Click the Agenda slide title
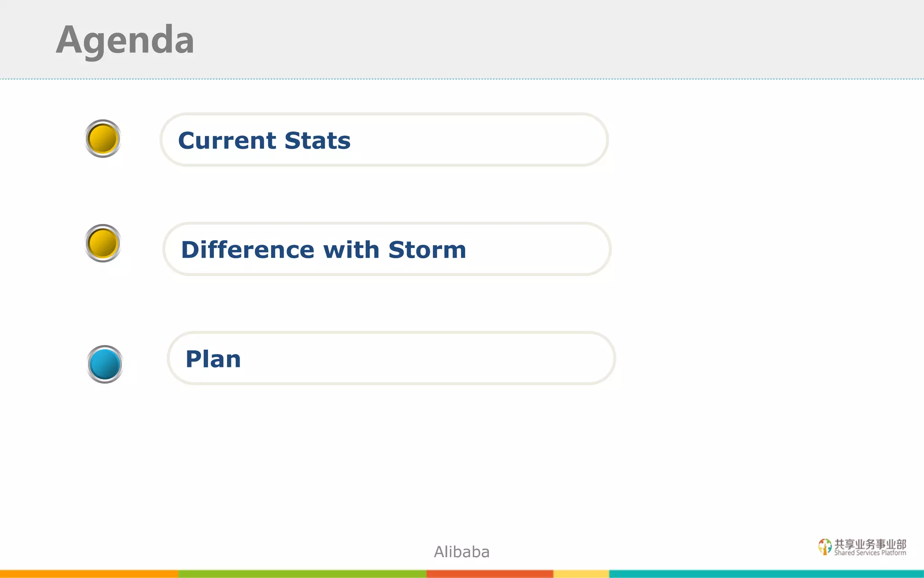Screen dimensions: 924x578 coord(125,40)
